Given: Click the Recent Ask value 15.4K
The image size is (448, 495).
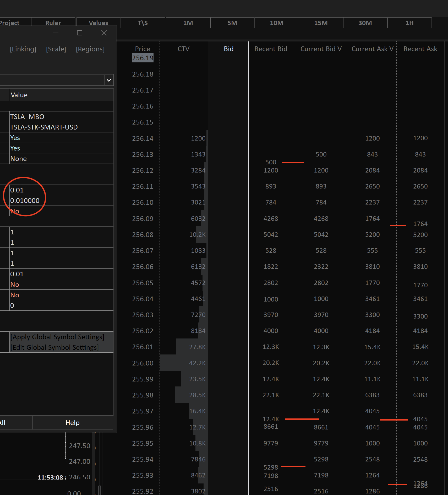Looking at the screenshot, I should (x=420, y=347).
